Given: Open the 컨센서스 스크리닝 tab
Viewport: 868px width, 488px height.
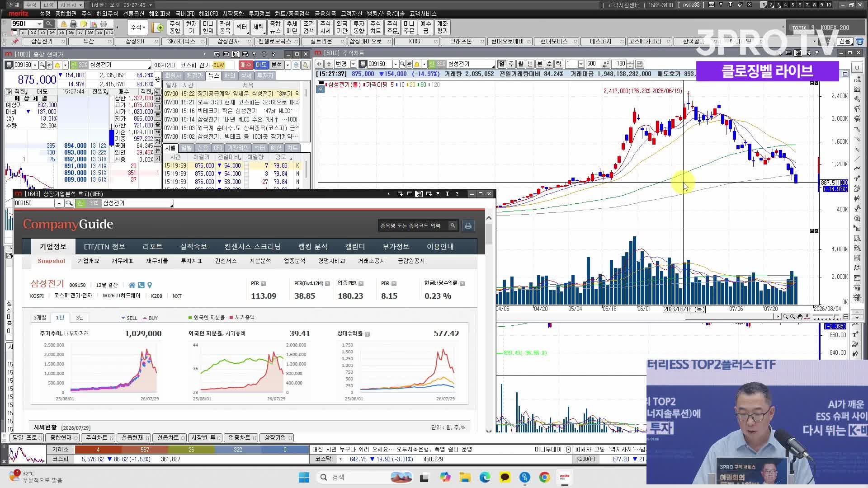Looking at the screenshot, I should pyautogui.click(x=253, y=247).
